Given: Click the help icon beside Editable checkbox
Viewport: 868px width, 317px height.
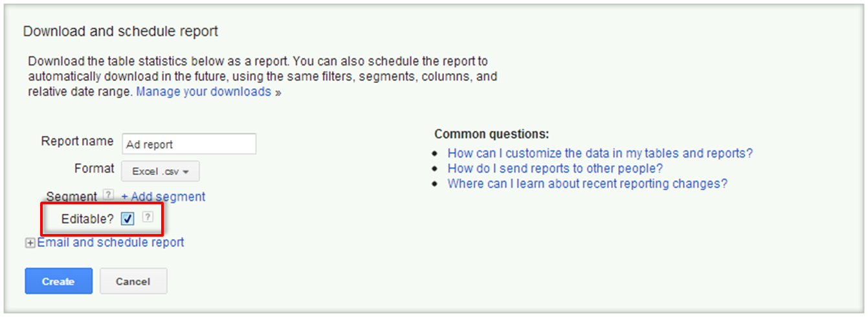Looking at the screenshot, I should click(x=148, y=218).
